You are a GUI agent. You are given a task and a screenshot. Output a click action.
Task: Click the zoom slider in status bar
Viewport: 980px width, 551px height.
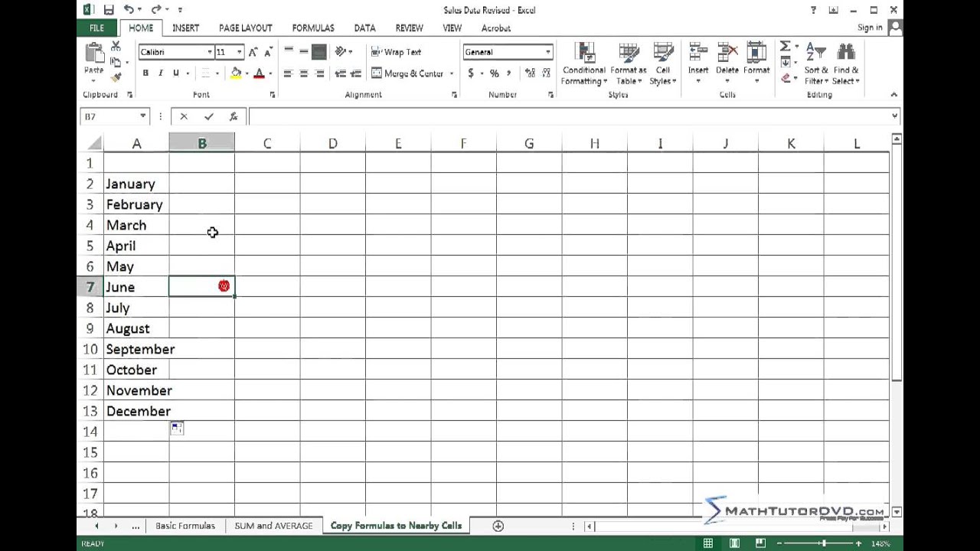[824, 543]
